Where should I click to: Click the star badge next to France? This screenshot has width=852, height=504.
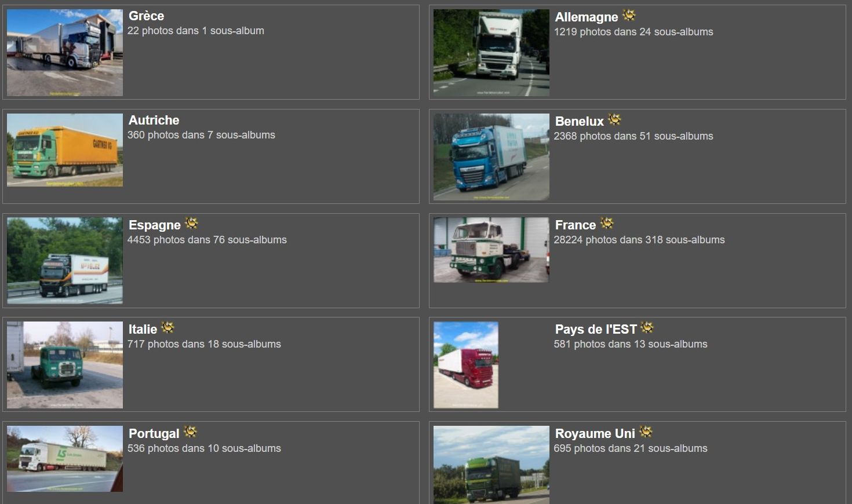coord(607,224)
